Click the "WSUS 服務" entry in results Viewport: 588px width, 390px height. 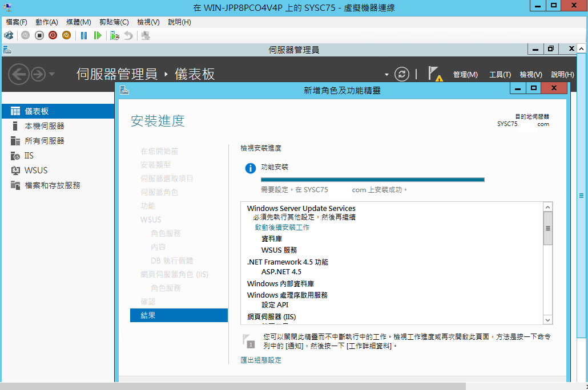279,250
